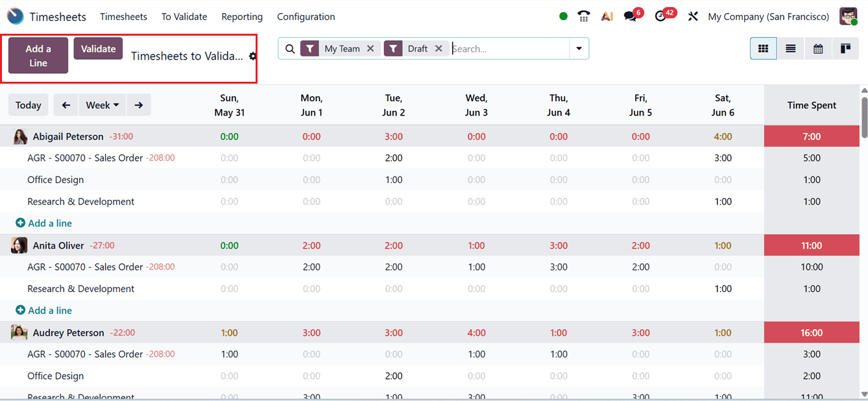
Task: Switch to list view
Action: (x=791, y=49)
